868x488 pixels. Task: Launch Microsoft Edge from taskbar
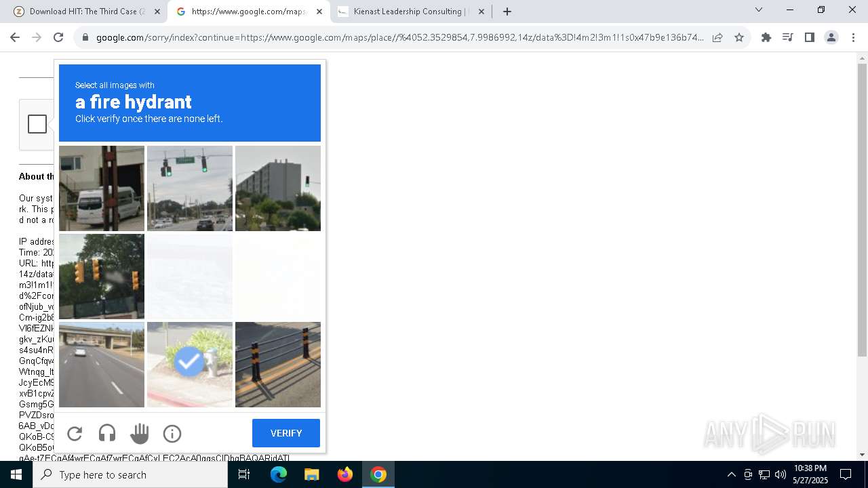279,474
